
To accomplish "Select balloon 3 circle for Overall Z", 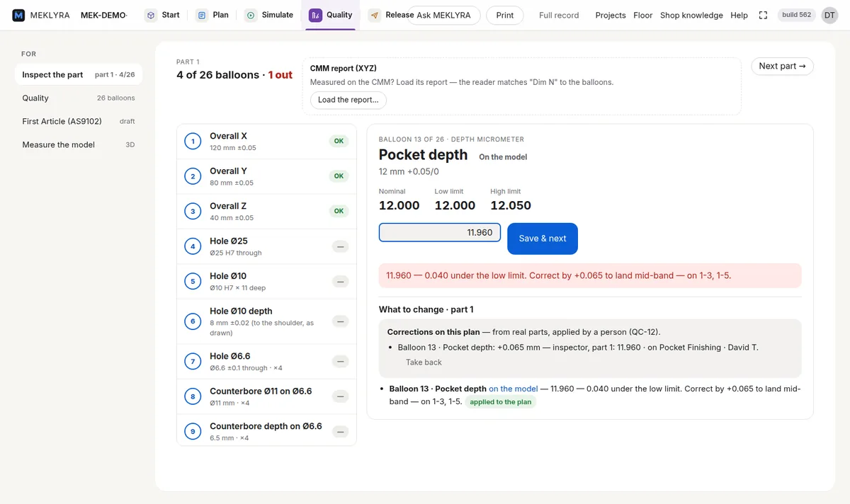I will point(193,212).
